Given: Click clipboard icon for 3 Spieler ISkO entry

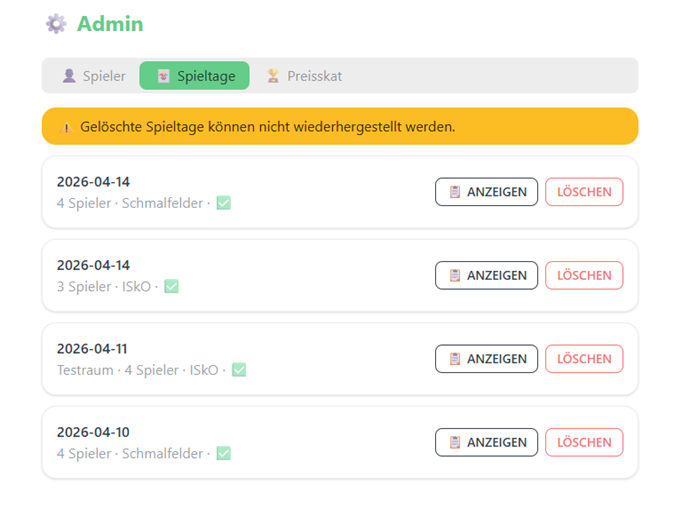Looking at the screenshot, I should pos(455,276).
